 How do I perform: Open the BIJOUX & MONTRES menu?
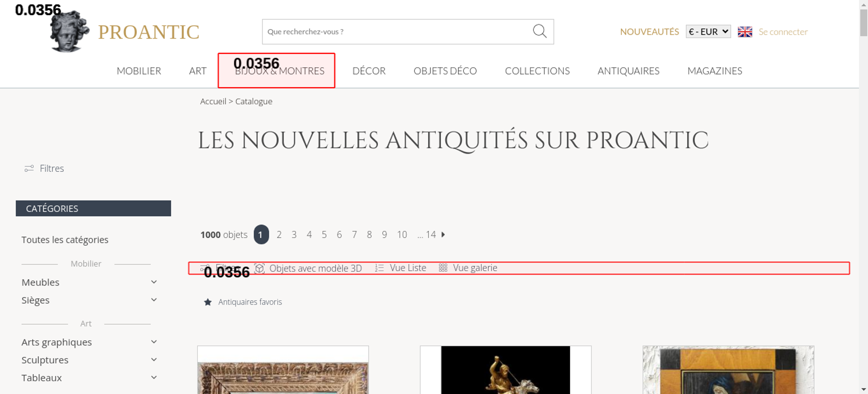[x=279, y=71]
